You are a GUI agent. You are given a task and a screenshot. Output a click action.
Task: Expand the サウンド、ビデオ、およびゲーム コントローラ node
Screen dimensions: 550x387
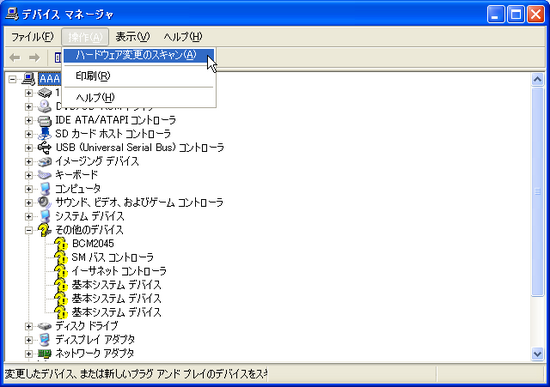pyautogui.click(x=29, y=202)
